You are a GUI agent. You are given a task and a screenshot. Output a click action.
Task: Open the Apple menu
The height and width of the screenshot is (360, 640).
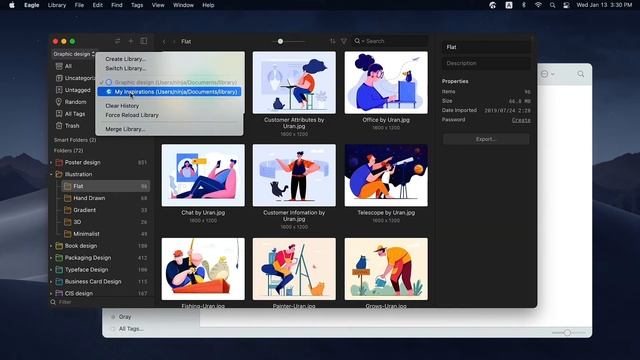(x=12, y=5)
